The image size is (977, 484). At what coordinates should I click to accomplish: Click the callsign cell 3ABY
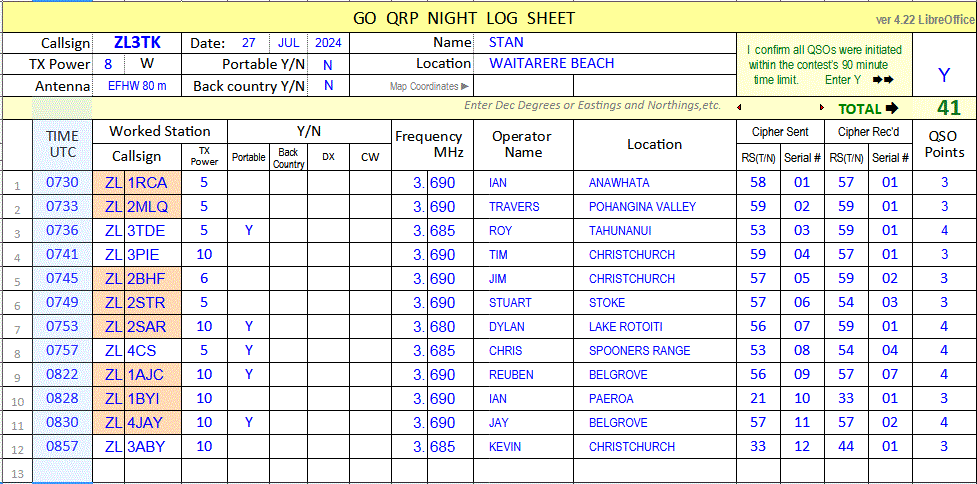[153, 447]
